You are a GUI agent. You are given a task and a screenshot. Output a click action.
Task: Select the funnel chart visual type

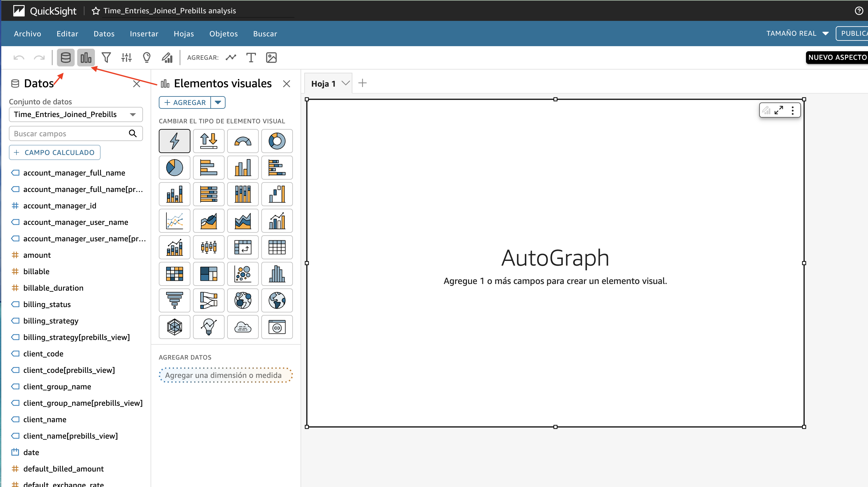click(175, 300)
